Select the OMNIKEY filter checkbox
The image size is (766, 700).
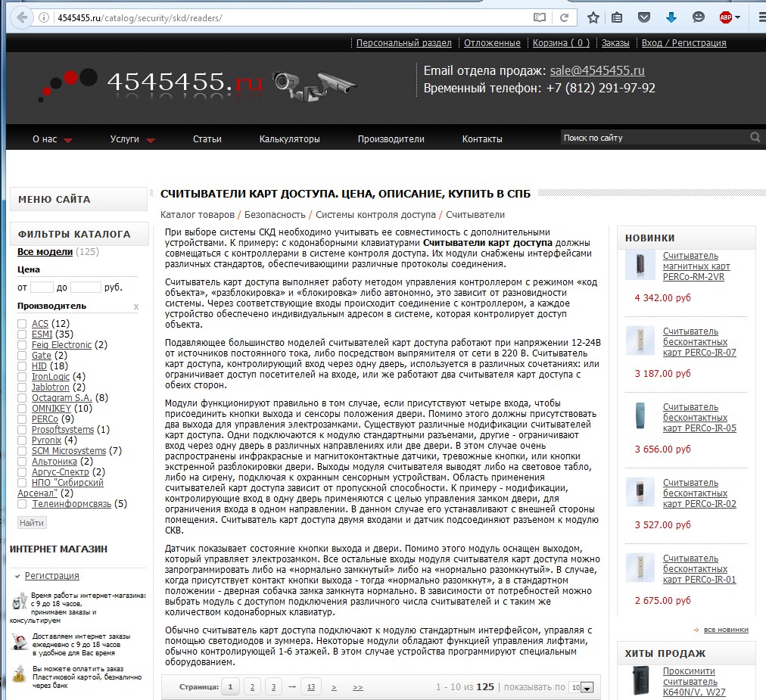click(x=22, y=409)
